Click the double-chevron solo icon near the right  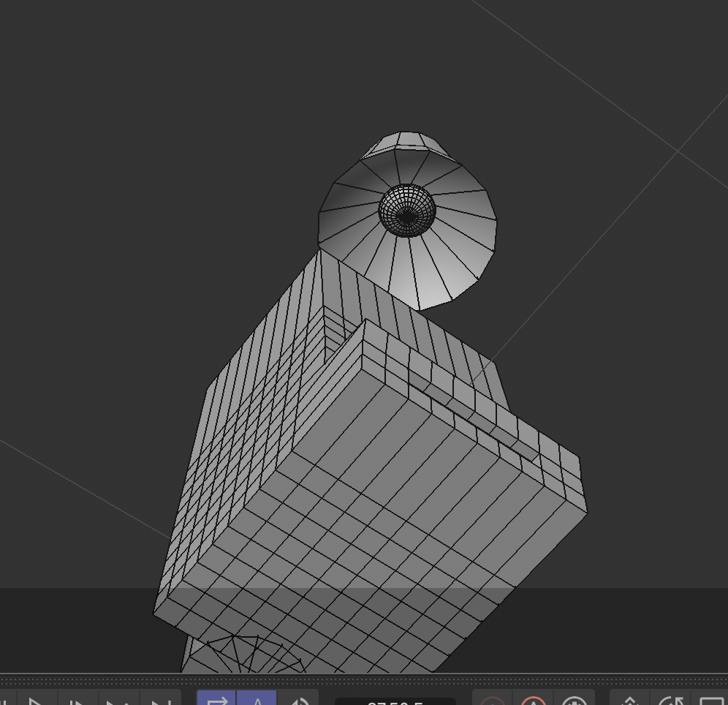[x=629, y=701]
